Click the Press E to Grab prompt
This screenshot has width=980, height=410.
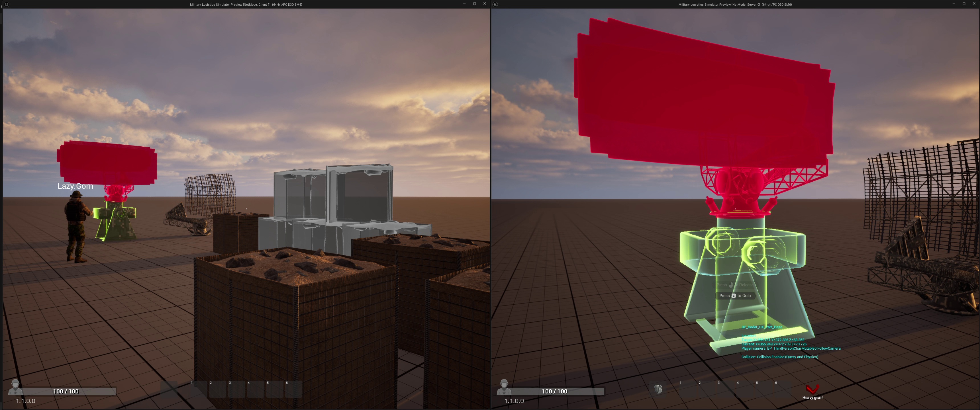coord(735,296)
